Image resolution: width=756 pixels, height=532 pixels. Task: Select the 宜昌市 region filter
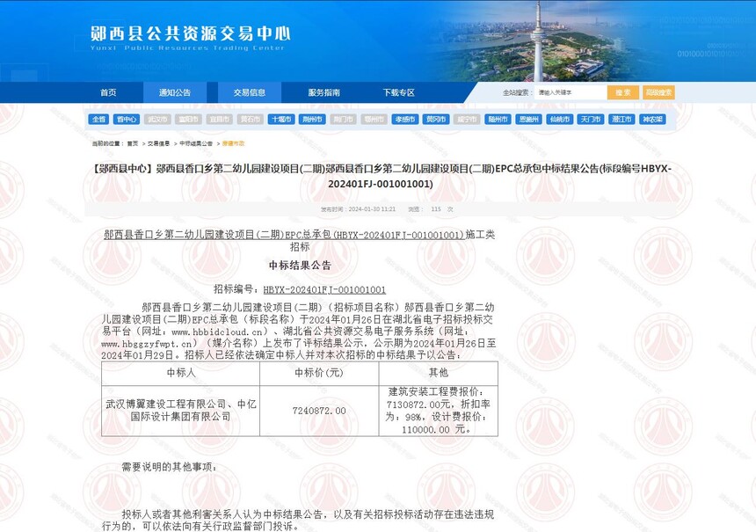[x=219, y=119]
